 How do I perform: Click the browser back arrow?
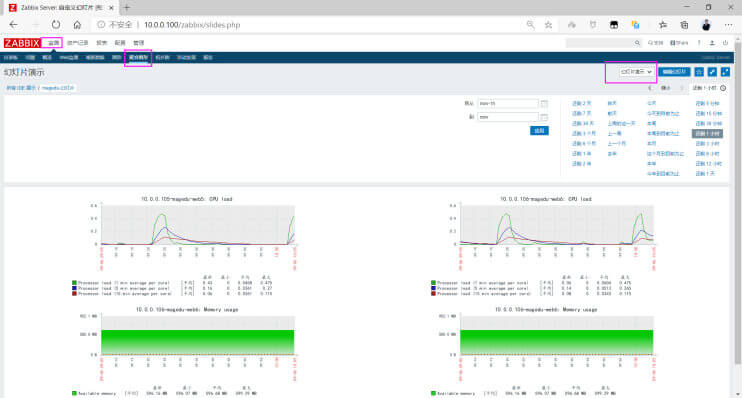(x=13, y=25)
